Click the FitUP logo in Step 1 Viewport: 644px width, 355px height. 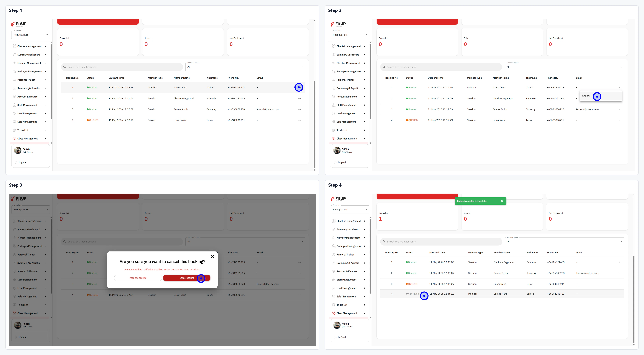(19, 24)
